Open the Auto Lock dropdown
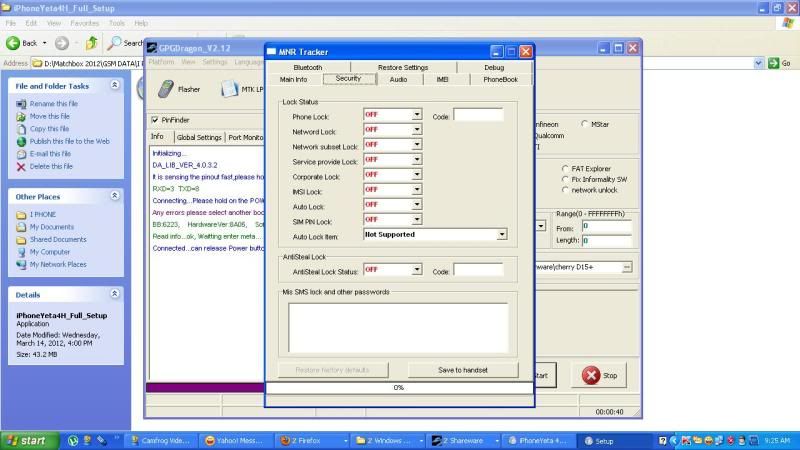Viewport: 800px width, 450px height. pyautogui.click(x=417, y=205)
